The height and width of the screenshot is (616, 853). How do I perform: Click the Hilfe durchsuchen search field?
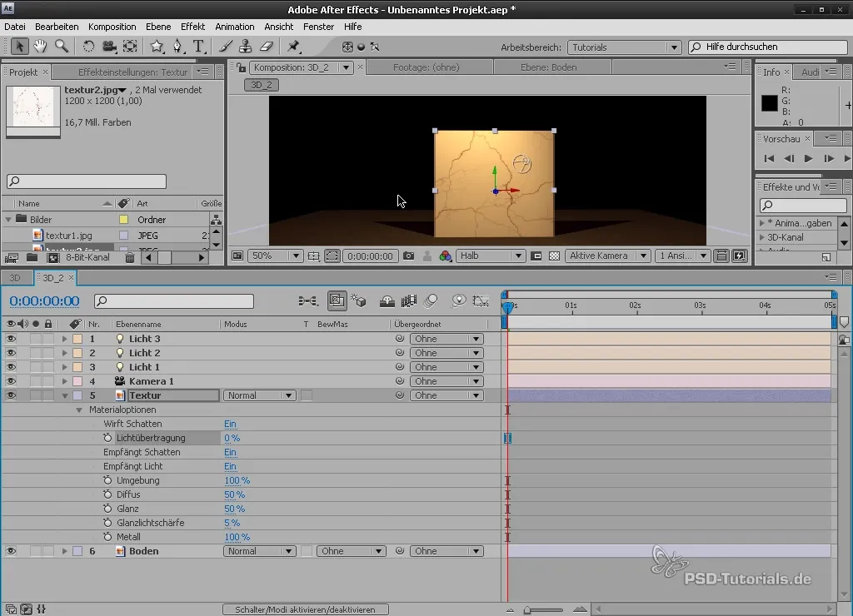point(768,47)
